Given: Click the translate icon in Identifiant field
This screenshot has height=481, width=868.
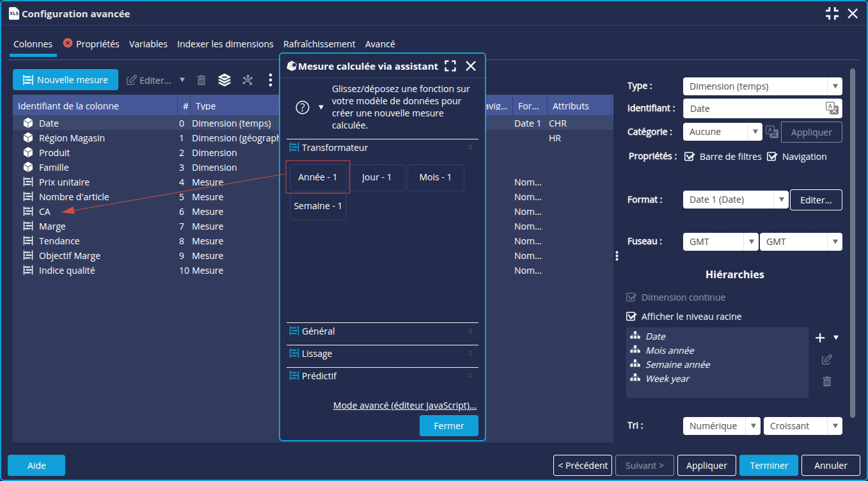Looking at the screenshot, I should 832,108.
